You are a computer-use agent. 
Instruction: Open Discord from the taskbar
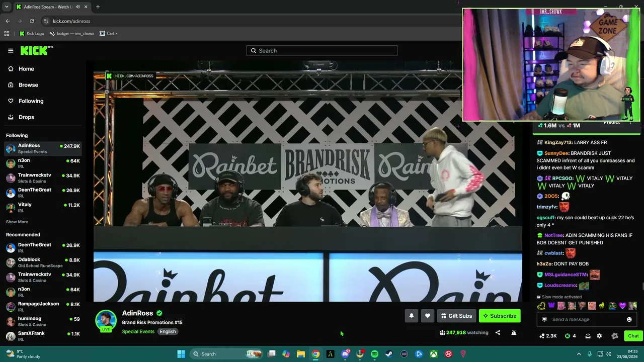tap(345, 354)
